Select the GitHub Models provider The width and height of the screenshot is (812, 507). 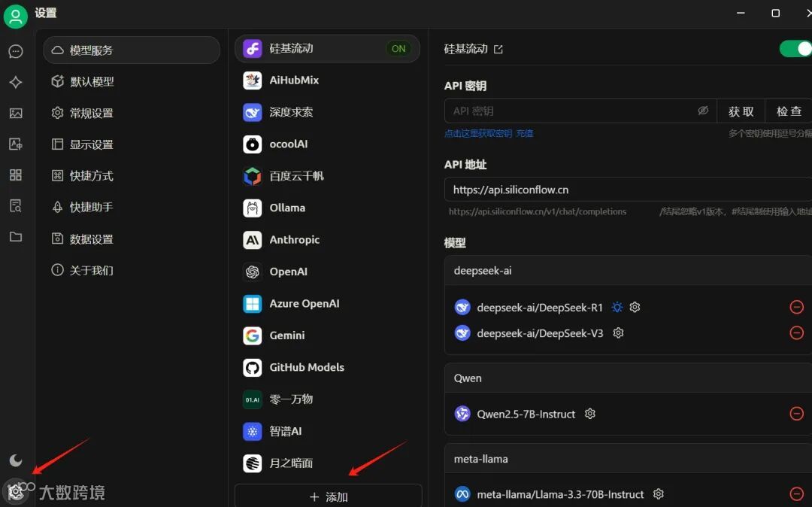[x=327, y=367]
